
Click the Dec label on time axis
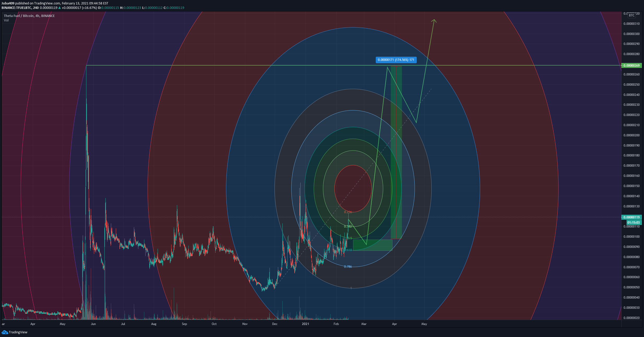(275, 324)
